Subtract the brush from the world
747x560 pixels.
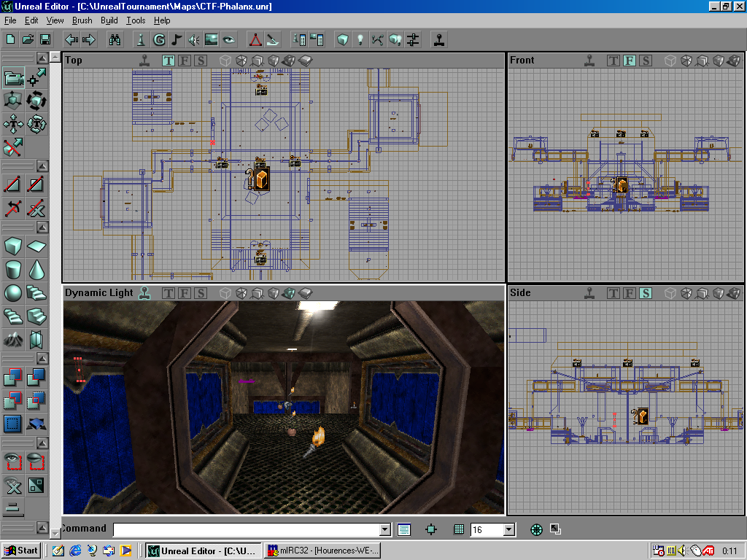point(36,377)
